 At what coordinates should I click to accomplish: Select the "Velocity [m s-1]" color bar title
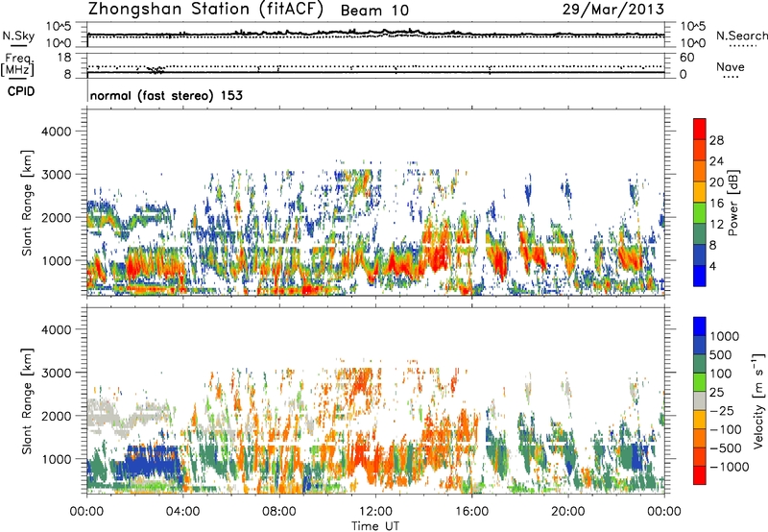click(x=758, y=400)
